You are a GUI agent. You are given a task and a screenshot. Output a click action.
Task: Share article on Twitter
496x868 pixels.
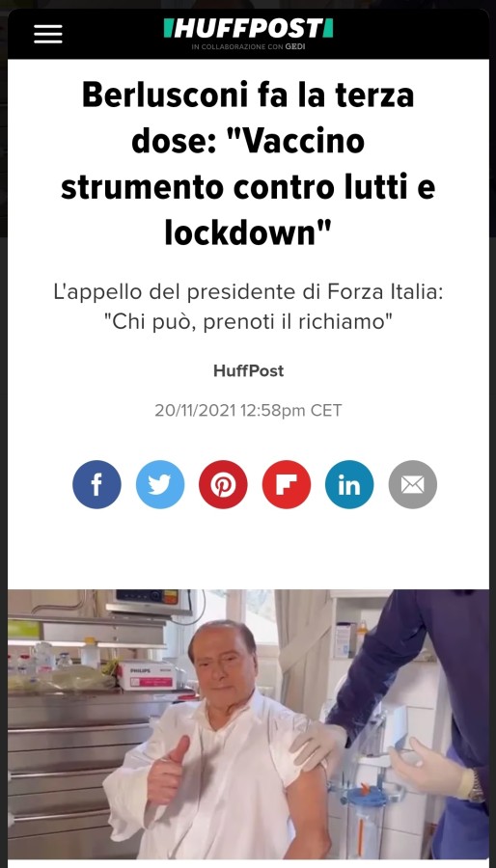(160, 484)
